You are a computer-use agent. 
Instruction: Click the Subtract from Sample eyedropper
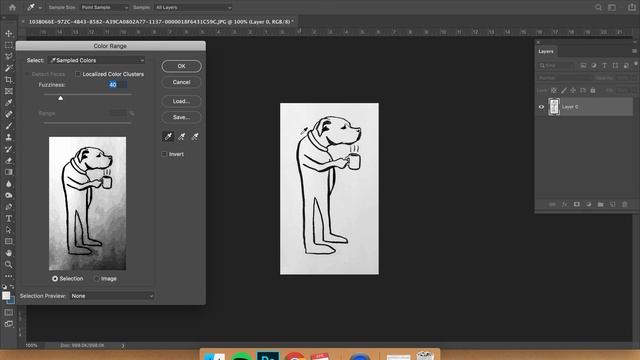(x=195, y=136)
